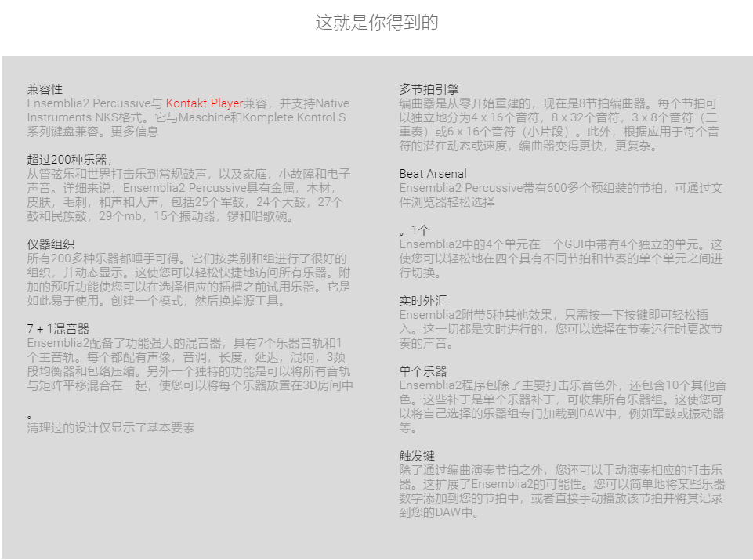Click the line starting 如此易于使用
753x560 pixels.
click(x=157, y=301)
